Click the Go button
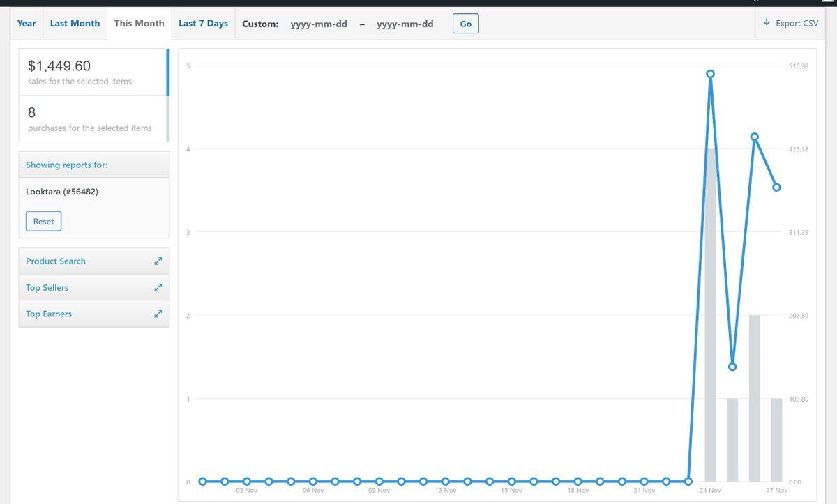The width and height of the screenshot is (837, 504). tap(466, 24)
